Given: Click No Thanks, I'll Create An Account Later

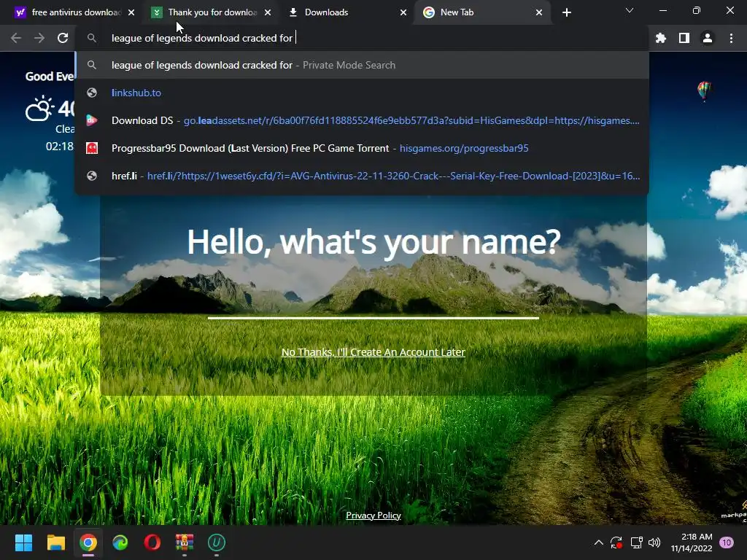Looking at the screenshot, I should (373, 352).
